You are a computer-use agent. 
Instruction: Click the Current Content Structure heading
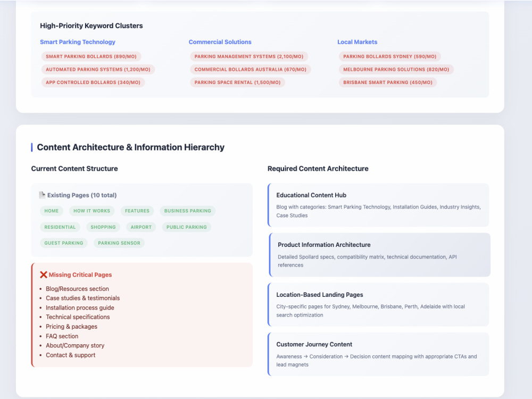74,169
